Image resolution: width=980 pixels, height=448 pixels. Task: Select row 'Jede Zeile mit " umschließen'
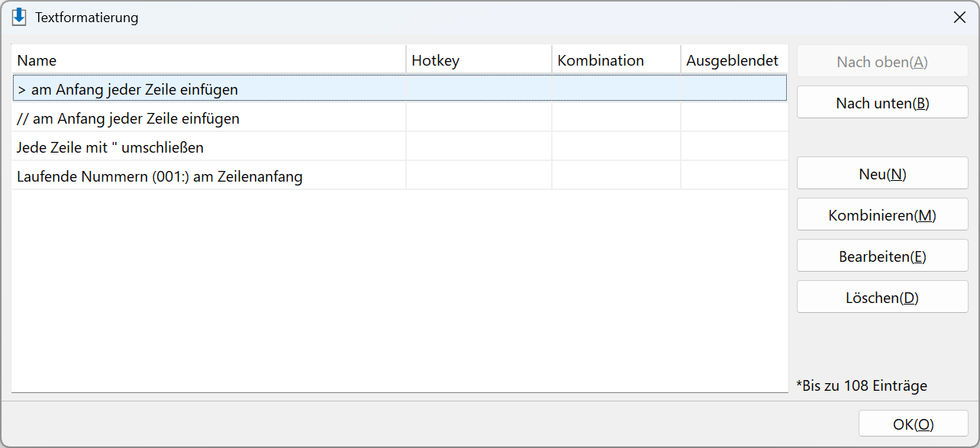point(400,147)
